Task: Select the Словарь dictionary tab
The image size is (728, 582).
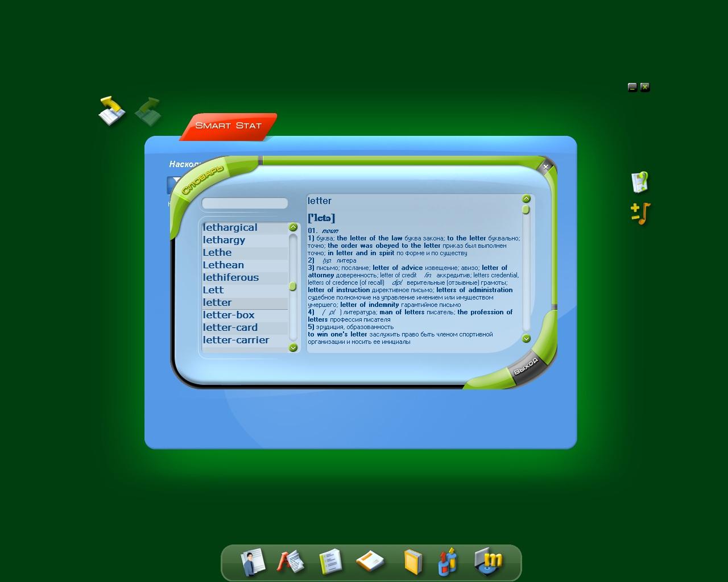Action: click(202, 180)
